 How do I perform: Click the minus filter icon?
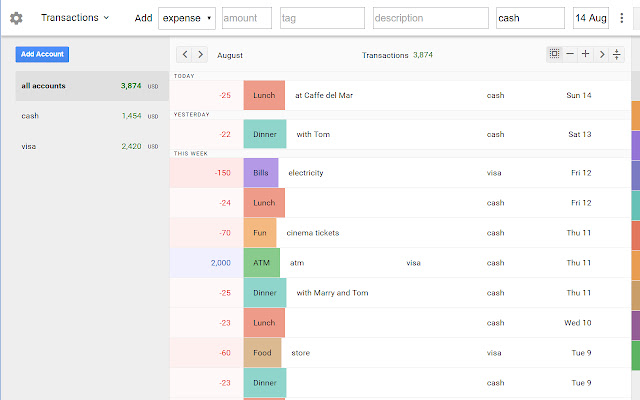(x=570, y=55)
